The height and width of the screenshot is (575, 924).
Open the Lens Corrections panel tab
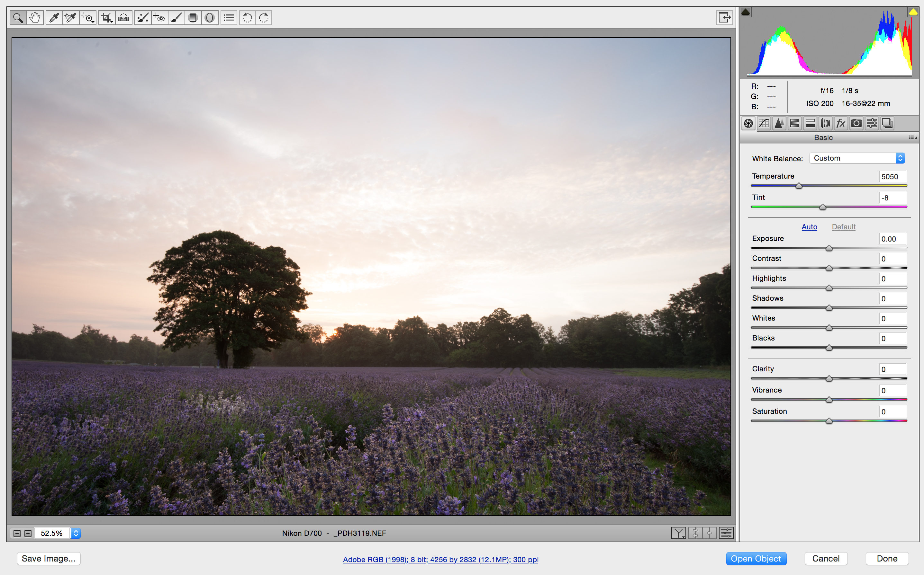825,123
